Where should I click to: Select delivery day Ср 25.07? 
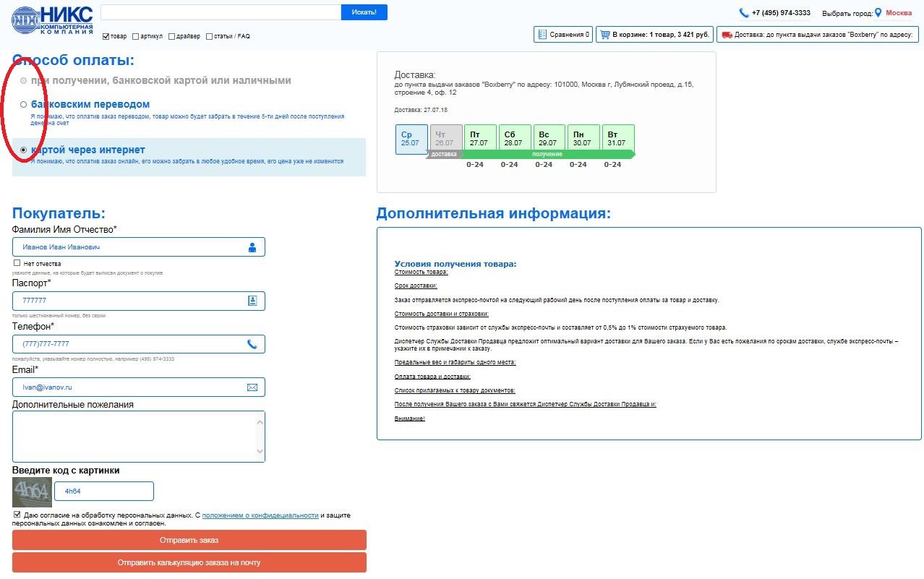pyautogui.click(x=411, y=139)
